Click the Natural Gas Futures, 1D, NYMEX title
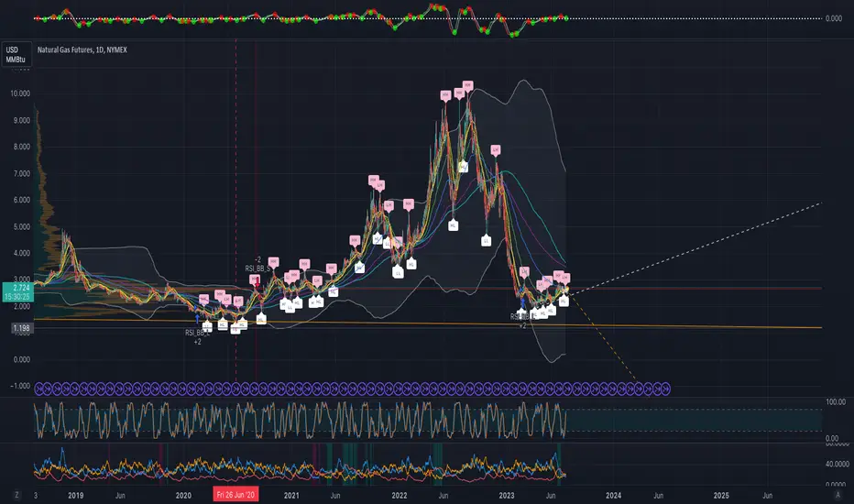Screen dimensions: 854x504 (82, 49)
